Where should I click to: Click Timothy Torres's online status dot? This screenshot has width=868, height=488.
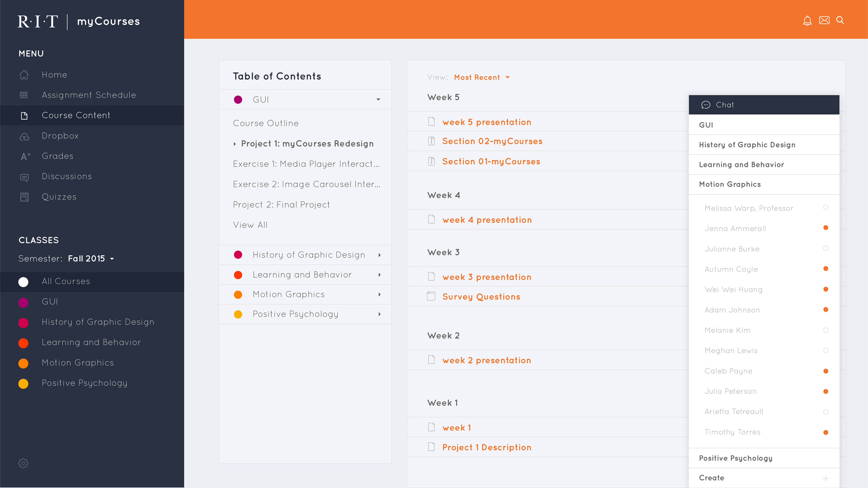pyautogui.click(x=826, y=432)
